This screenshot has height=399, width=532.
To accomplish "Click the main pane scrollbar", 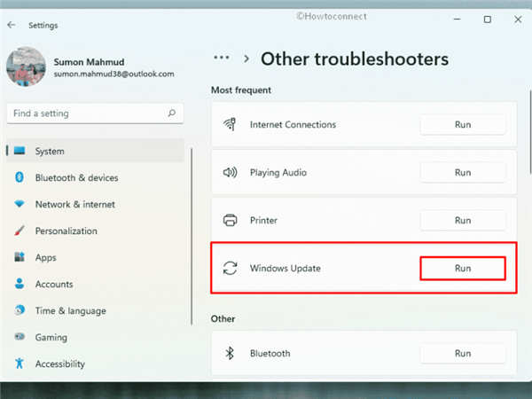I will (530, 132).
